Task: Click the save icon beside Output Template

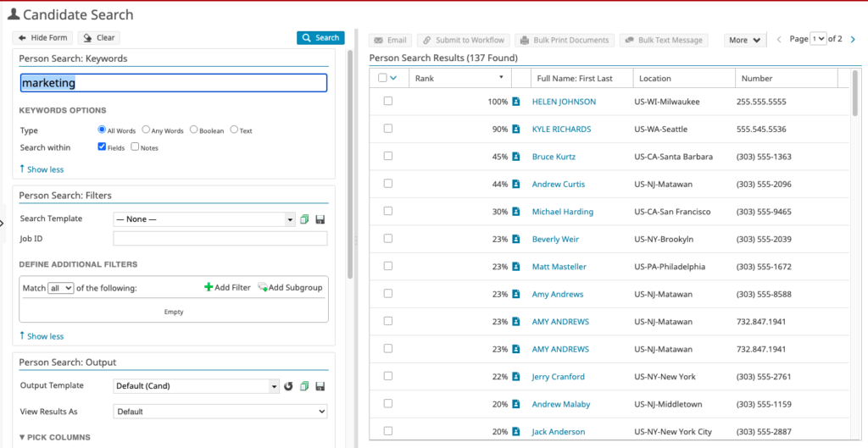Action: point(320,387)
